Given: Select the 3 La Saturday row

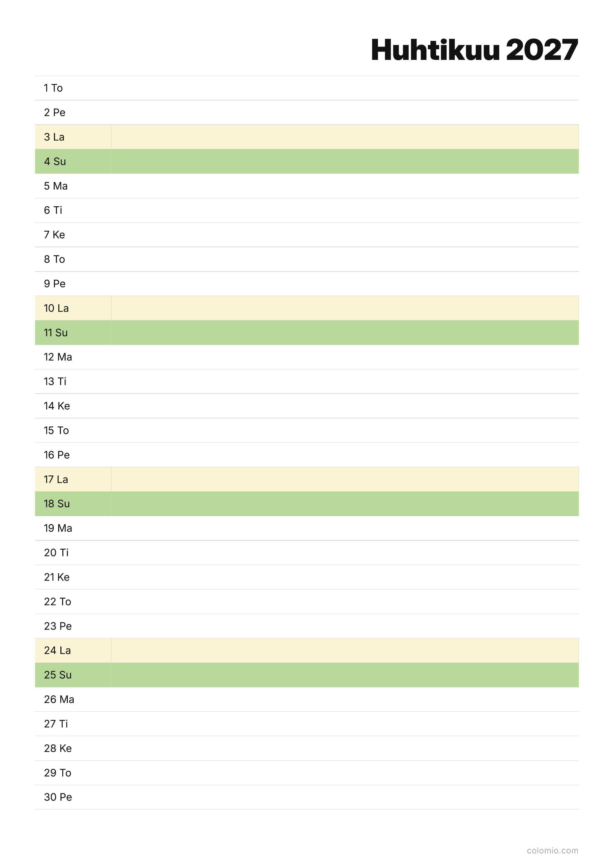Looking at the screenshot, I should pos(307,137).
